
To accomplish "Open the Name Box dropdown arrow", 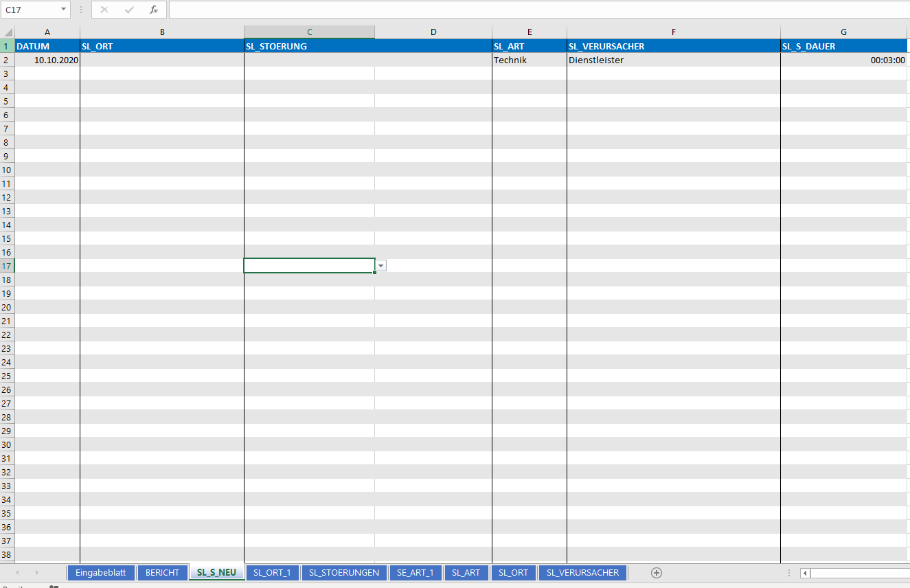I will 64,10.
